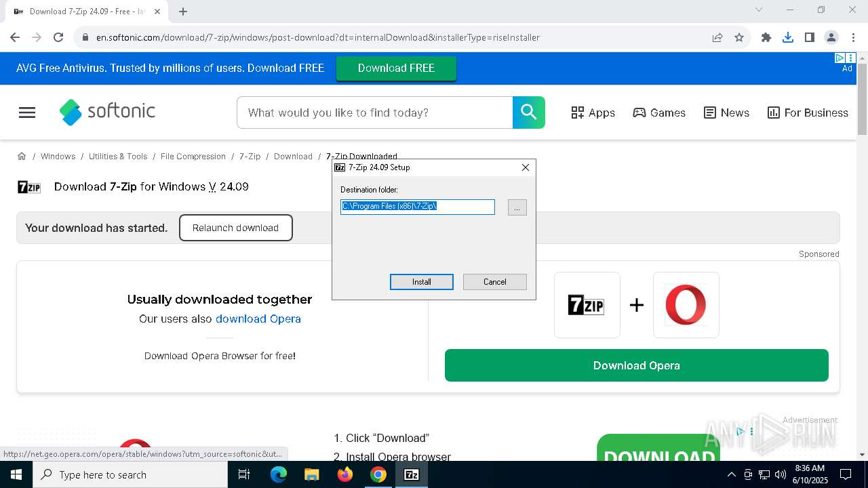Click Utilities & Tools breadcrumb
Viewport: 868px width, 488px height.
coord(118,156)
